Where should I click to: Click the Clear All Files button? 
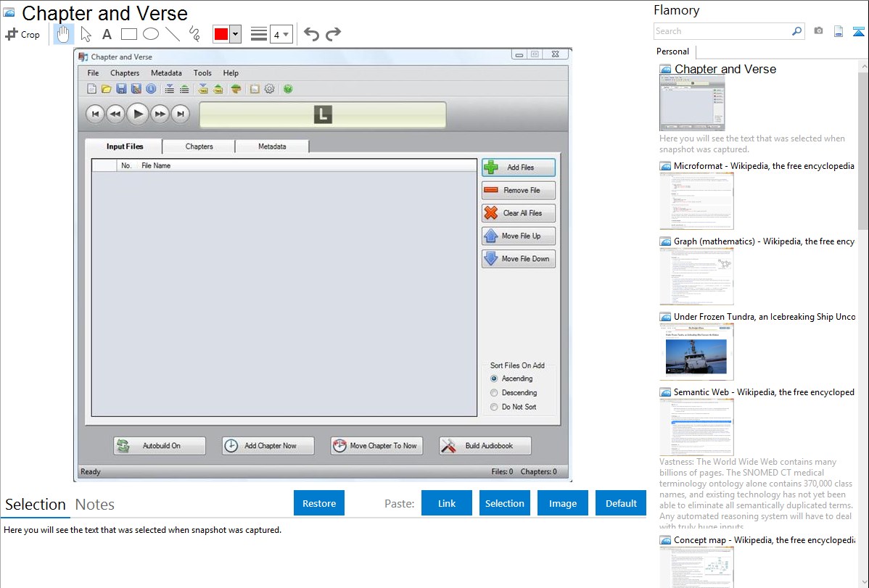pos(519,213)
